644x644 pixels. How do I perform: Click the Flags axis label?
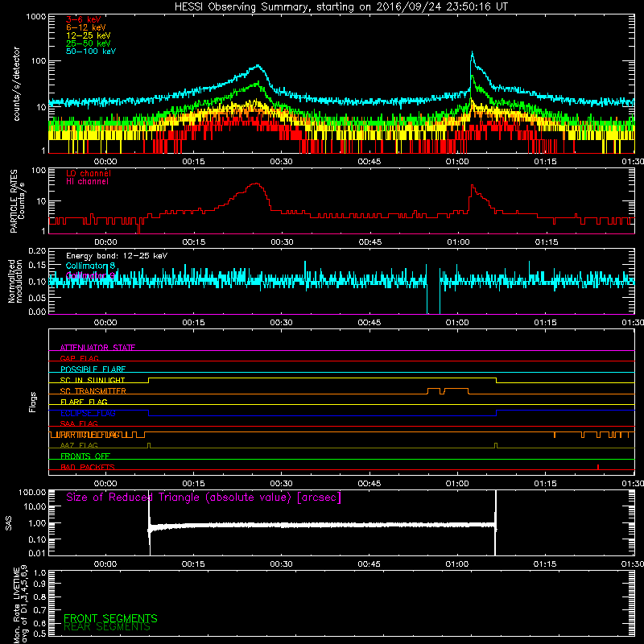[33, 402]
